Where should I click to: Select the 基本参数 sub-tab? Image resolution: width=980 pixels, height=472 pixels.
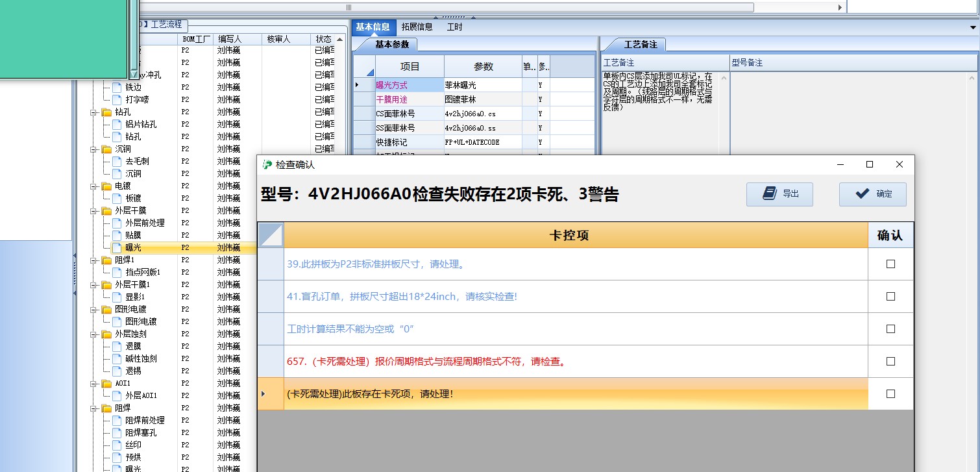point(392,45)
